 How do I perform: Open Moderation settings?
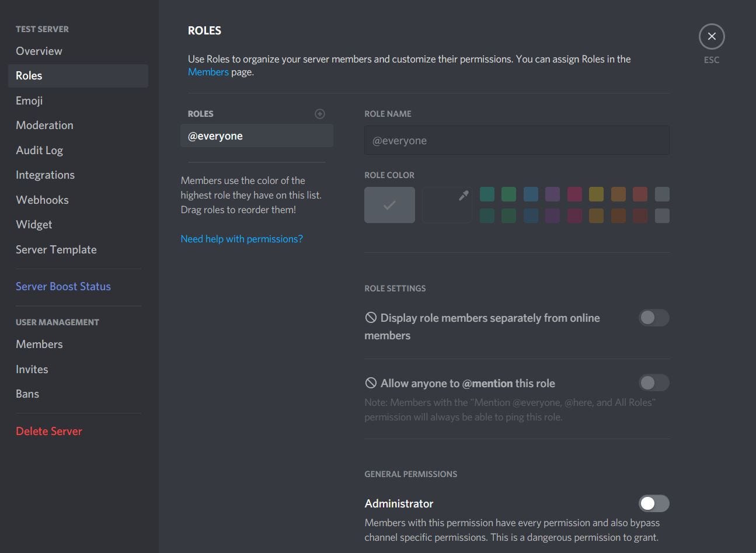click(44, 126)
